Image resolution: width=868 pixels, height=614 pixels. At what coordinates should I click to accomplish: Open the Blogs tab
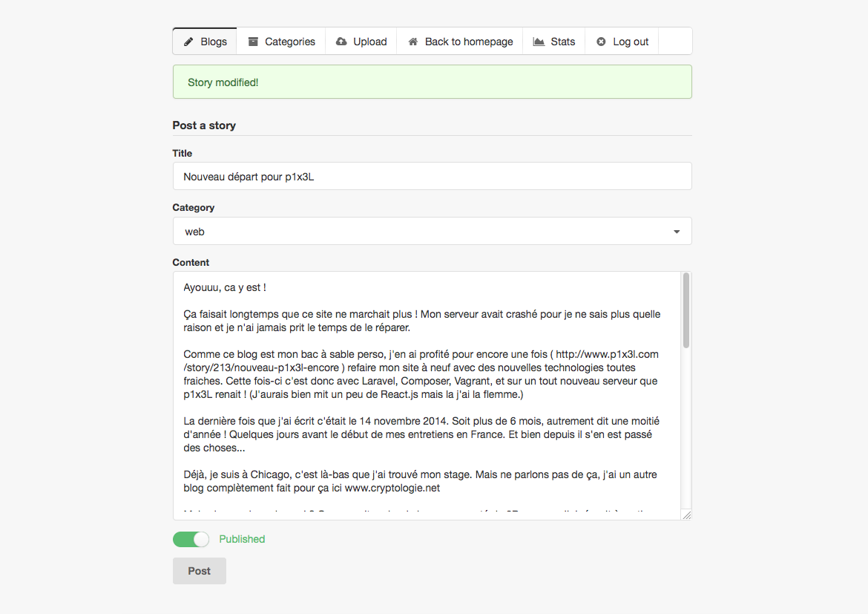(213, 42)
